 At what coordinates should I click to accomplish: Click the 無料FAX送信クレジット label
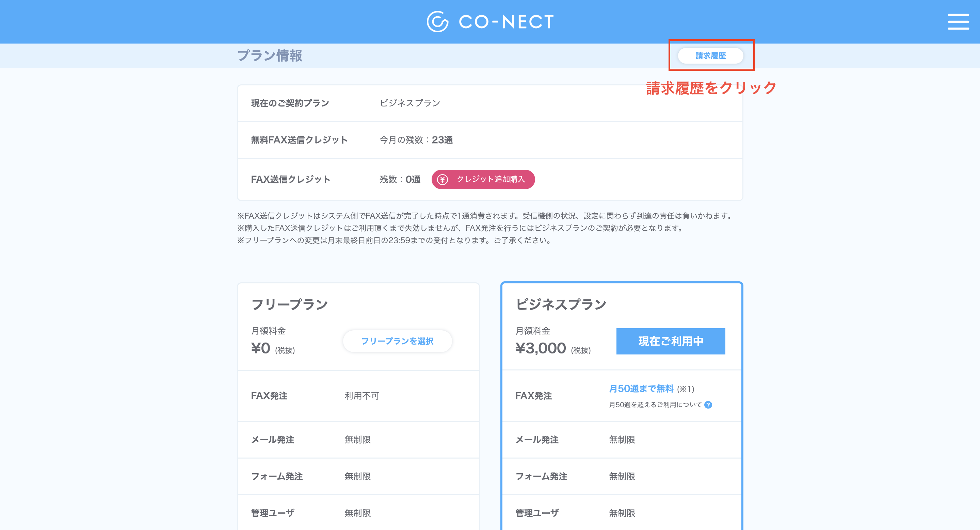point(299,140)
